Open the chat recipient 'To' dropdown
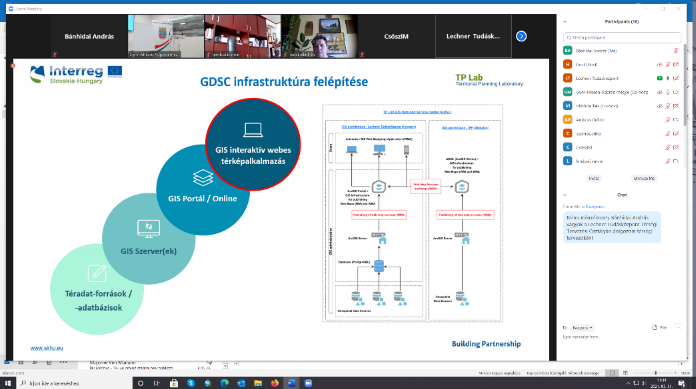Viewport: 696px width, 389px height. click(x=582, y=328)
